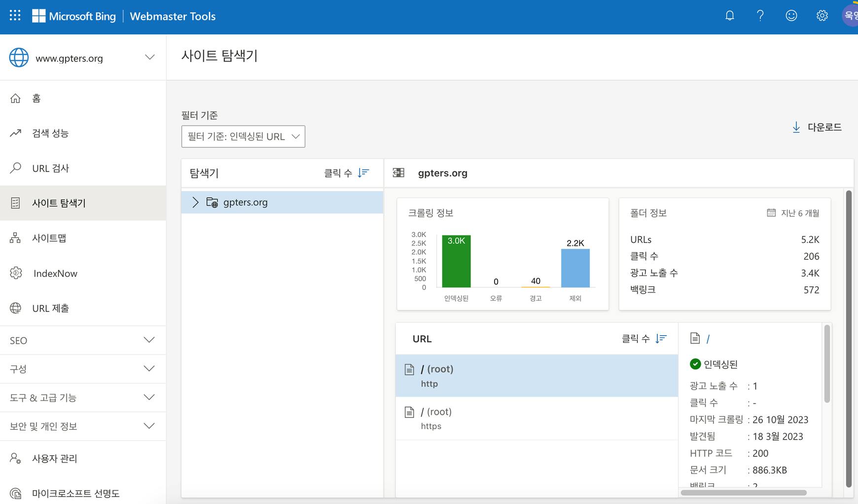Viewport: 858px width, 504px height.
Task: Click the / link in details panel
Action: point(708,339)
